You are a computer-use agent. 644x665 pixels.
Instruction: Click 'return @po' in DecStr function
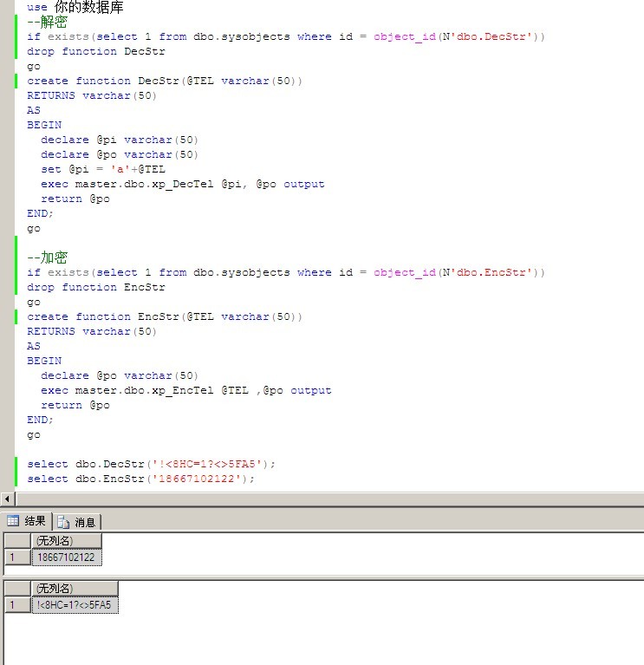[x=75, y=199]
